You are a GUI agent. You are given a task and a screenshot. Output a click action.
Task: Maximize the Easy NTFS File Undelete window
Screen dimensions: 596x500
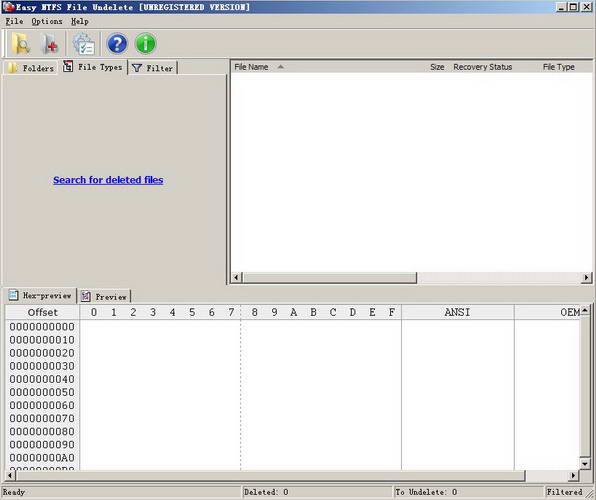[x=574, y=7]
